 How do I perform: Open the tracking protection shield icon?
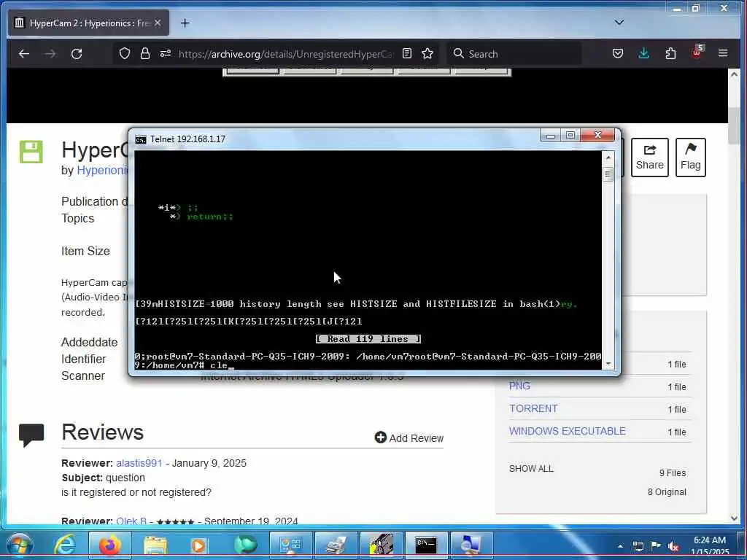124,53
